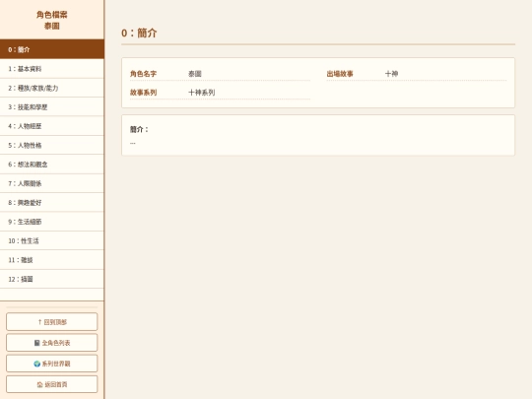Click the story value '十神'
532x399 pixels.
[391, 74]
